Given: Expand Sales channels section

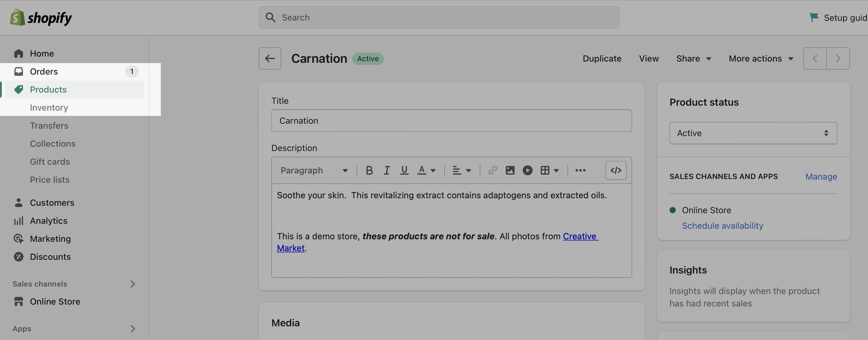Looking at the screenshot, I should pos(133,284).
